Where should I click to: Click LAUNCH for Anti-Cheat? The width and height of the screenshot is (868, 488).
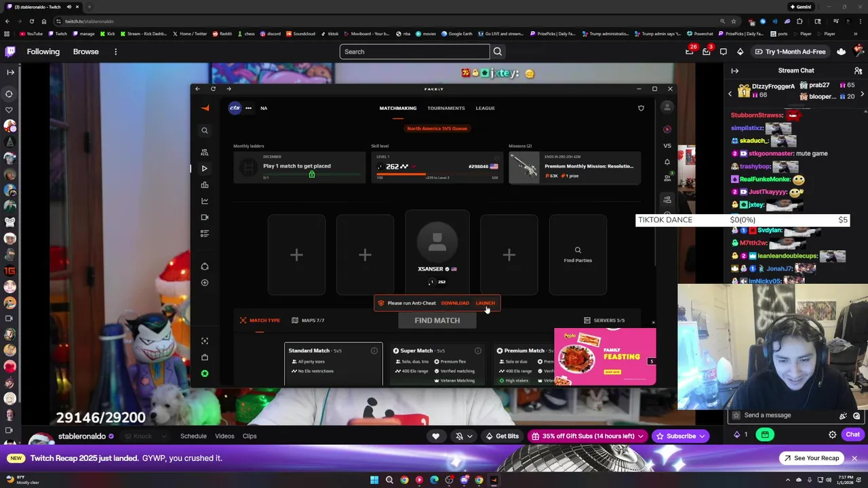(486, 303)
